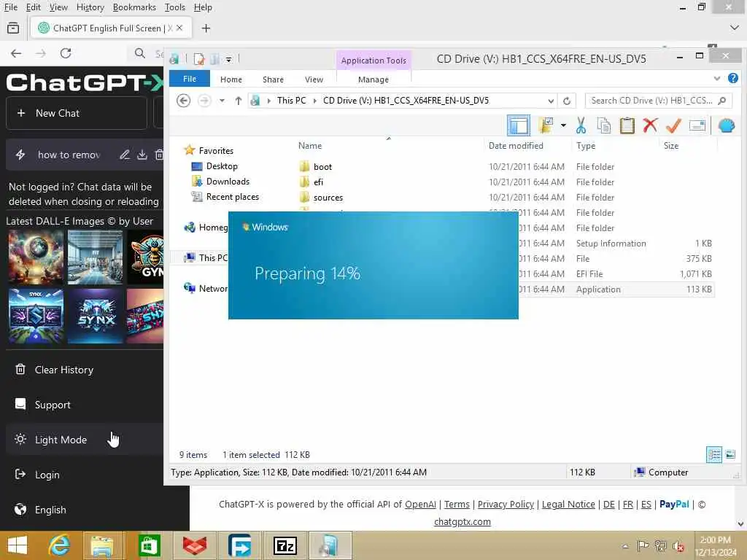Sort by the Size column header
This screenshot has height=560, width=747.
pyautogui.click(x=671, y=146)
